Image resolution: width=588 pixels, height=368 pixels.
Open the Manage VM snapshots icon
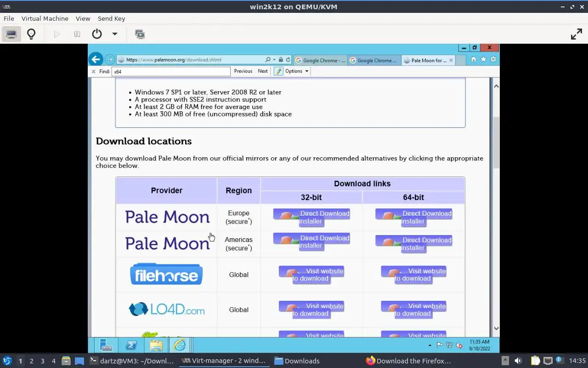pos(140,34)
